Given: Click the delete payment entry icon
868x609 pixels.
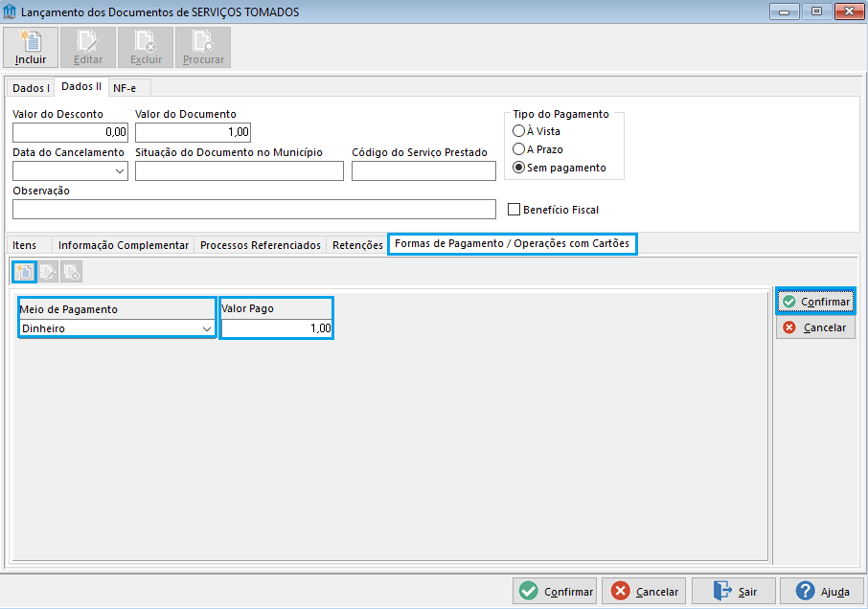Looking at the screenshot, I should coord(72,272).
